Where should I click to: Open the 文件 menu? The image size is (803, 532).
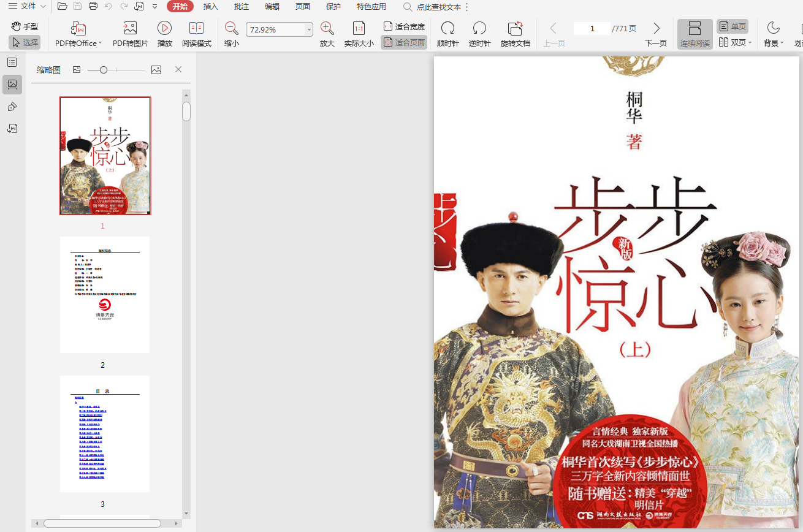[26, 7]
